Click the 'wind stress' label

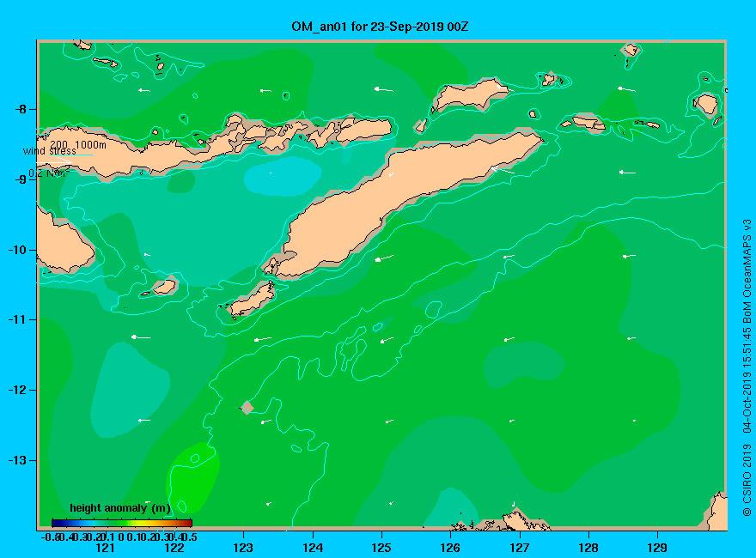tap(49, 151)
